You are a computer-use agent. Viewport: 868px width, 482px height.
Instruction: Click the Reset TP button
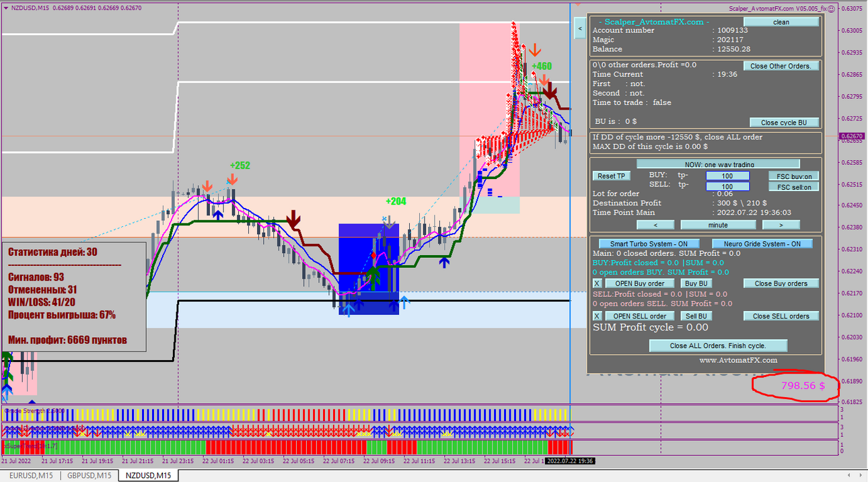pos(612,176)
